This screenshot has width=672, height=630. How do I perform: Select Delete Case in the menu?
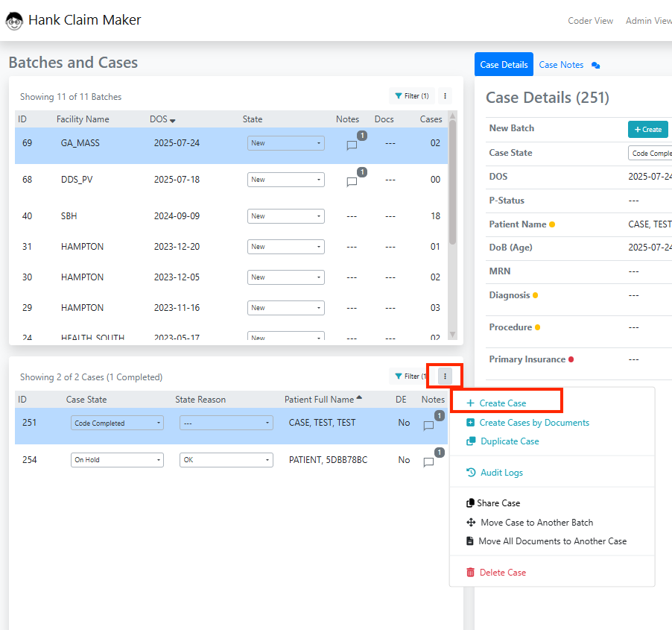pos(503,573)
